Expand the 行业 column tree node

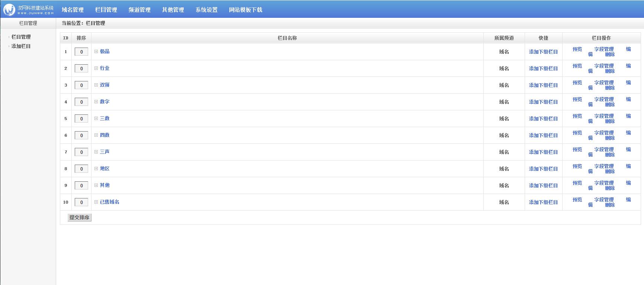(96, 68)
